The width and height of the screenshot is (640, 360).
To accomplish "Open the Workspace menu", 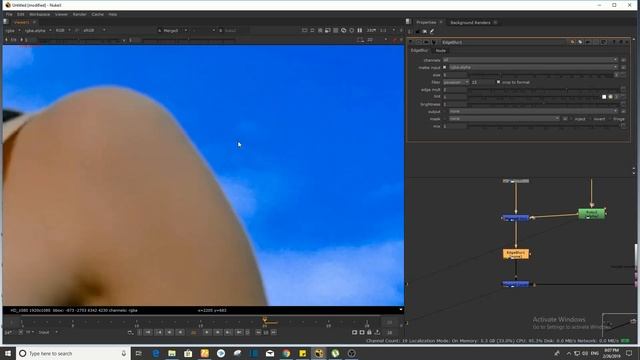I will click(39, 14).
